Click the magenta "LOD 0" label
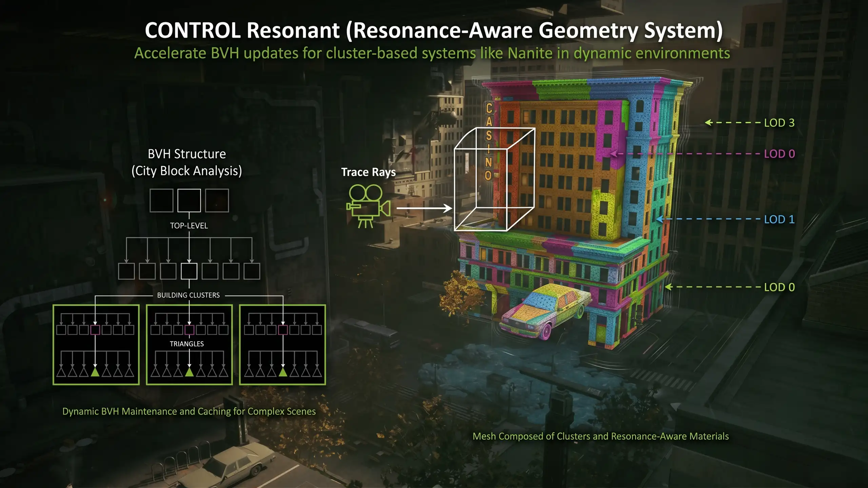This screenshot has width=868, height=488. 779,154
